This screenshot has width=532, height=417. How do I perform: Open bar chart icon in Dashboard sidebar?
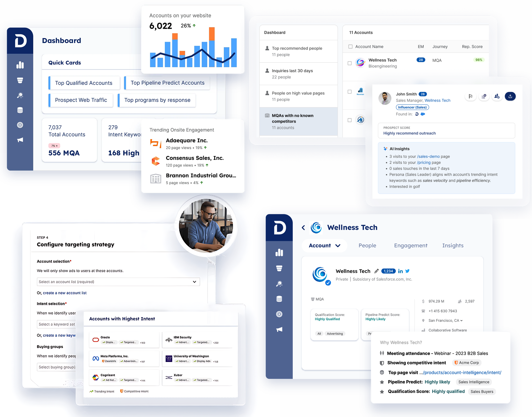click(20, 65)
